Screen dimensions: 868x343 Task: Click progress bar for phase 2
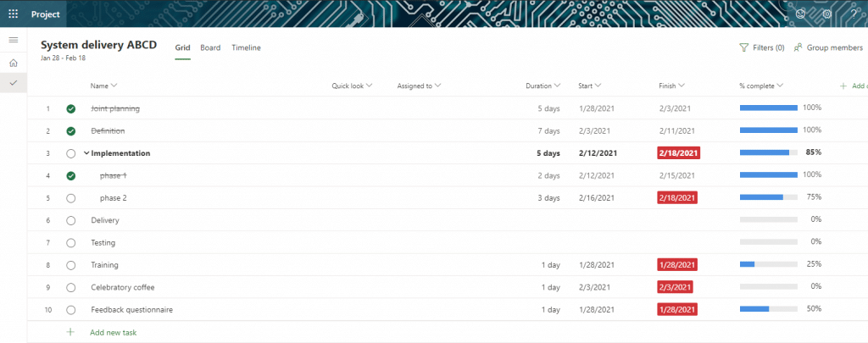click(x=768, y=198)
